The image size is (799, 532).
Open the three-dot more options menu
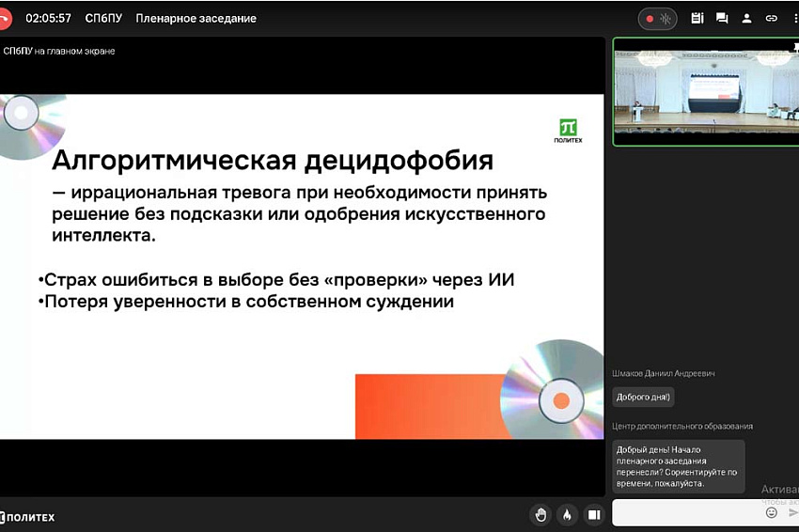793,18
